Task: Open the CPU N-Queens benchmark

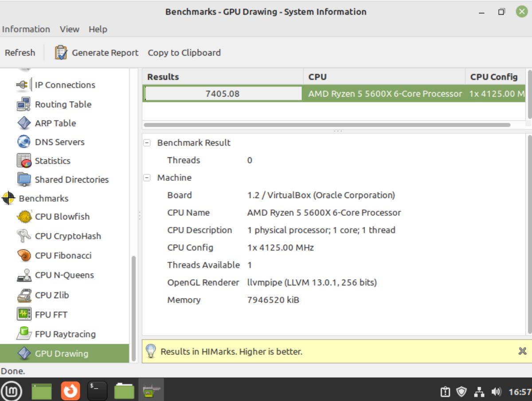Action: tap(65, 275)
